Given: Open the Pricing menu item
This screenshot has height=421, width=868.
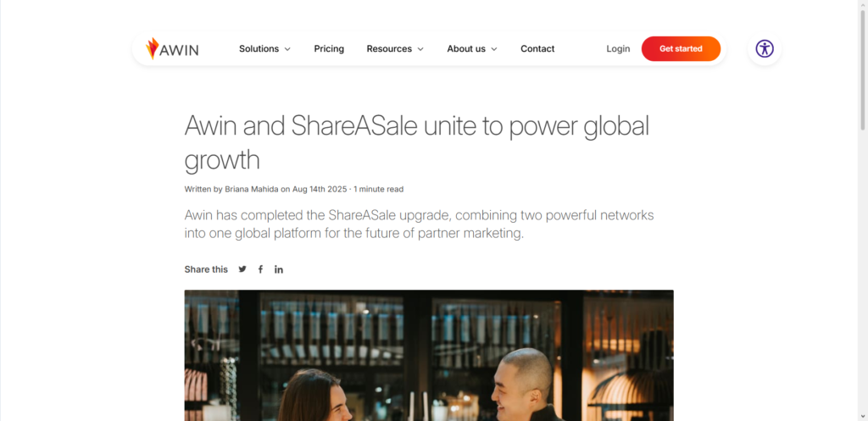Looking at the screenshot, I should (329, 48).
